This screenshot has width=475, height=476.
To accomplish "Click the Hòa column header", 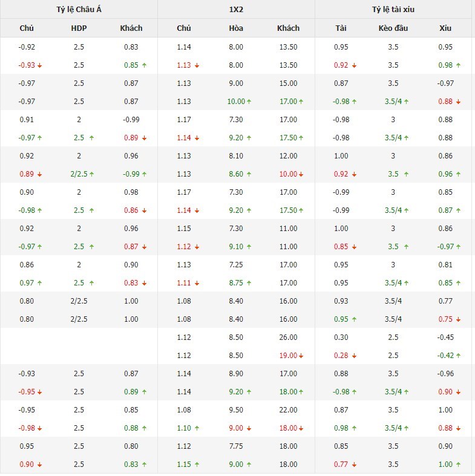I will coord(236,28).
